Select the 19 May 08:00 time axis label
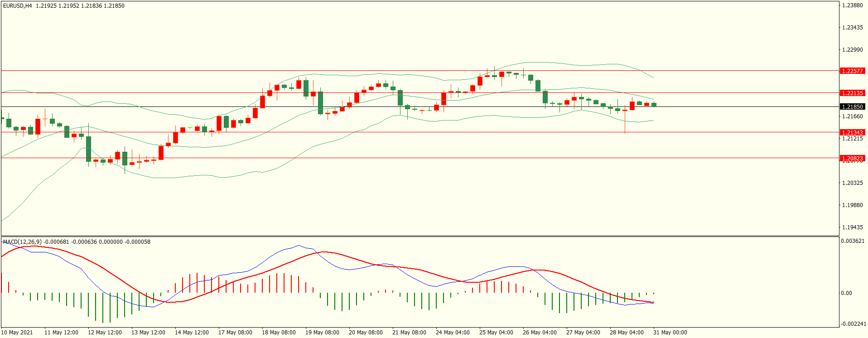 322,332
